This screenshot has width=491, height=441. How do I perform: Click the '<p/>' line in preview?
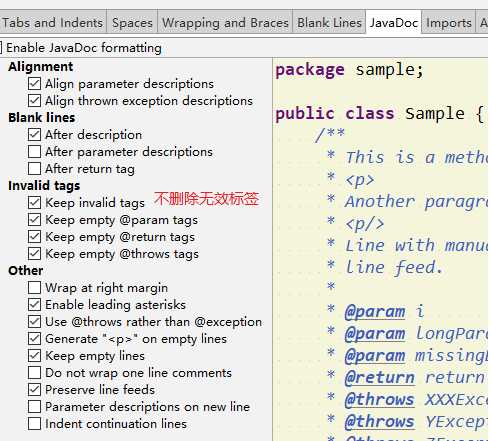point(356,224)
